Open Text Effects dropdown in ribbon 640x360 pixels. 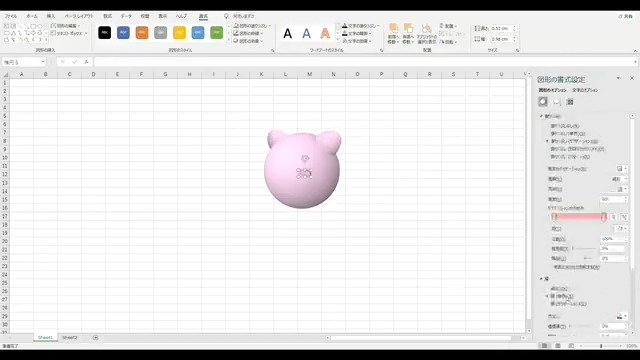coord(357,41)
